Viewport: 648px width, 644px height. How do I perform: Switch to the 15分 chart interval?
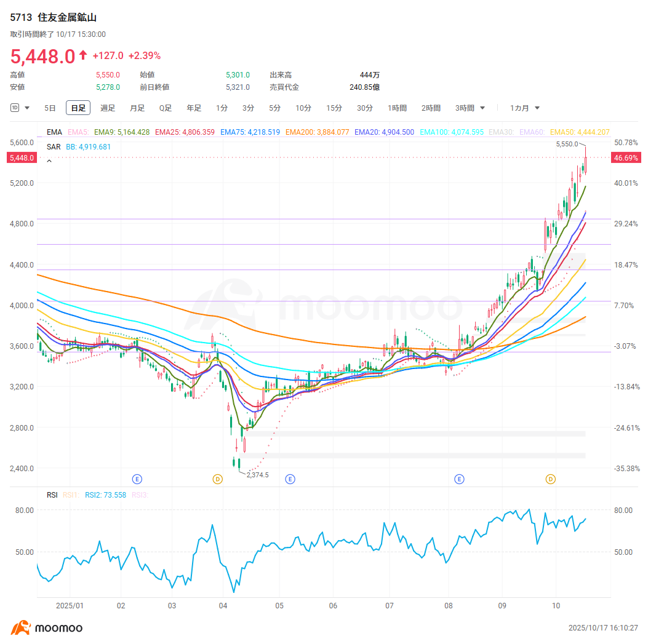(x=334, y=108)
